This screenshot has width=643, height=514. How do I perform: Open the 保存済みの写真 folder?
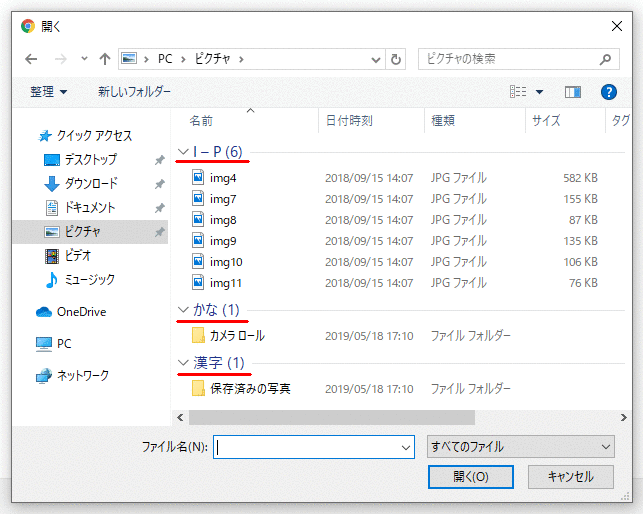[250, 388]
